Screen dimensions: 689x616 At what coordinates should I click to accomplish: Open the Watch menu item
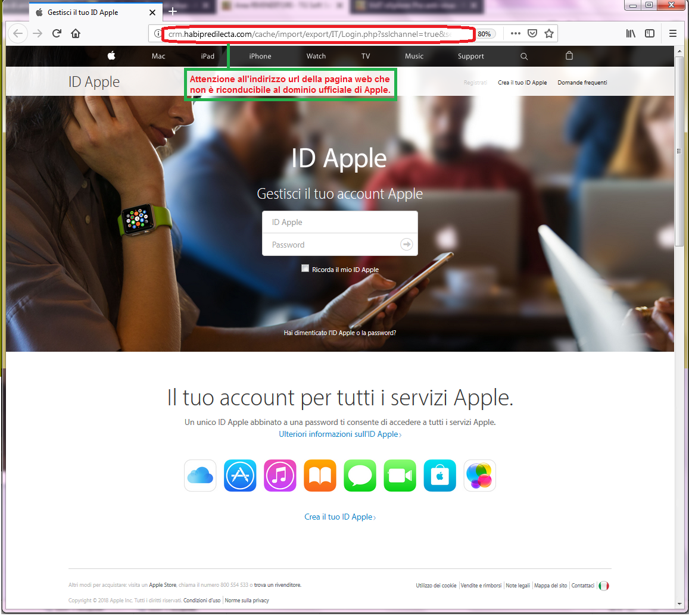click(x=316, y=56)
